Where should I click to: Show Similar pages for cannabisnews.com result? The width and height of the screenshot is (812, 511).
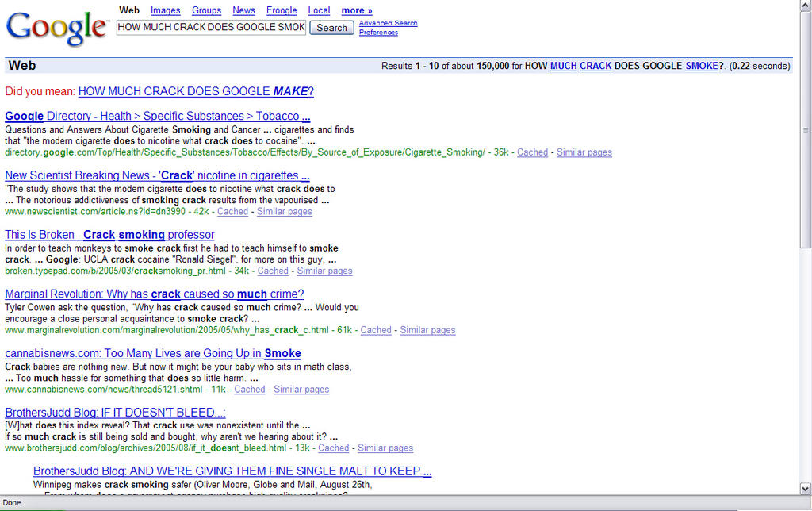[x=301, y=390]
